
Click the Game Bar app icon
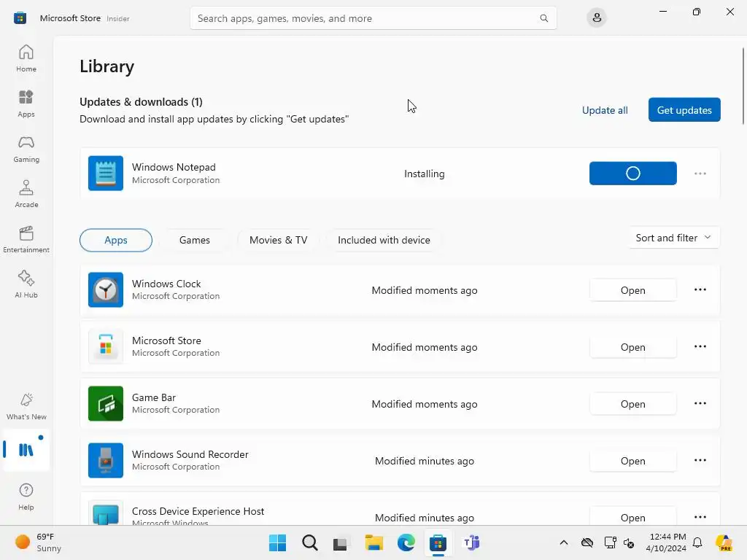click(x=106, y=404)
